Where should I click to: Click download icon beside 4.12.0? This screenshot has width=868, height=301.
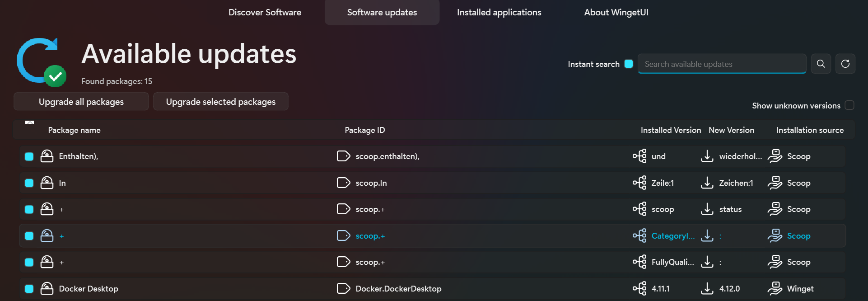click(707, 288)
